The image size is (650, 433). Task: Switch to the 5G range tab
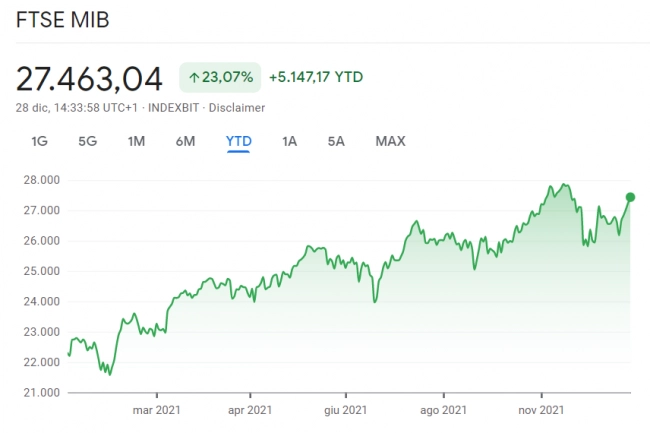[x=87, y=141]
